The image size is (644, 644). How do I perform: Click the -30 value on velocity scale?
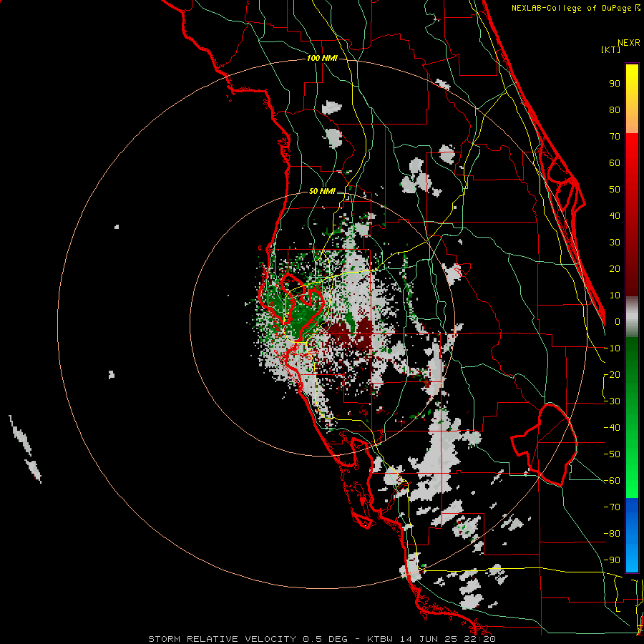click(612, 401)
